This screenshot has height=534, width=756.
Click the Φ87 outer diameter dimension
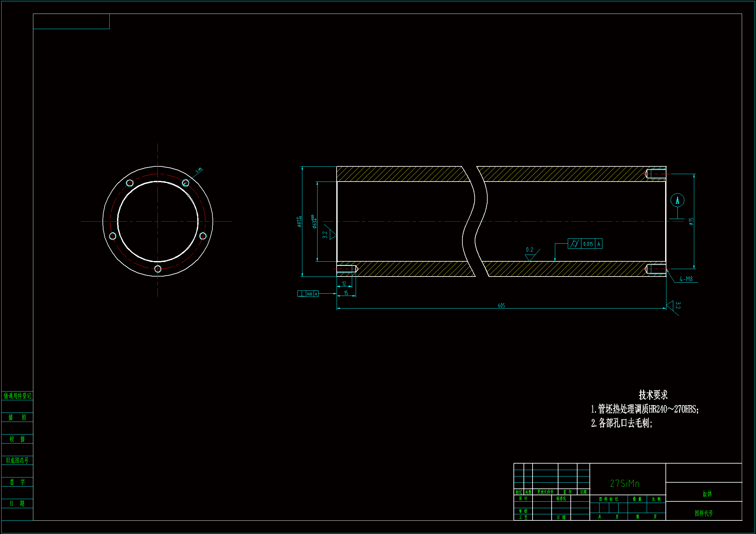[x=299, y=221]
